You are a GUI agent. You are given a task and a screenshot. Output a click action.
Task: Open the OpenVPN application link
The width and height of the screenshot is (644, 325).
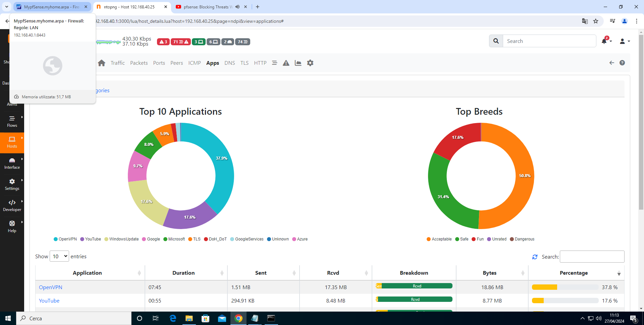point(51,287)
